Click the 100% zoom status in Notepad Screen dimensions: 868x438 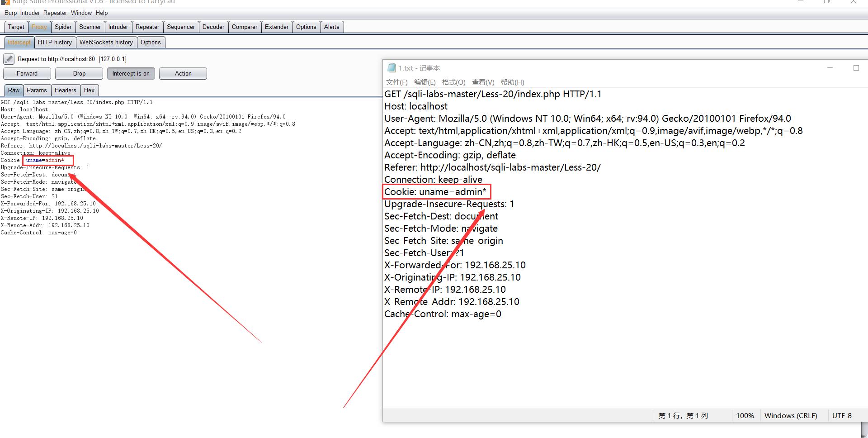click(745, 416)
